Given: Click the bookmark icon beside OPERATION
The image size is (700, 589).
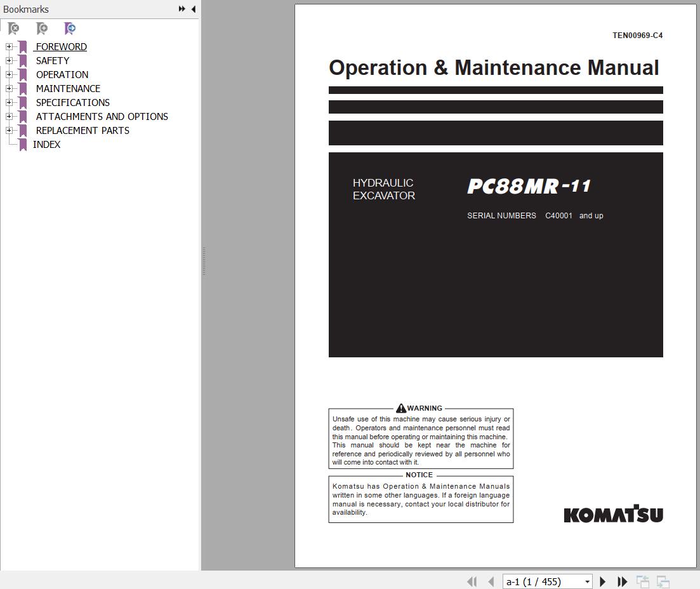Looking at the screenshot, I should point(23,74).
